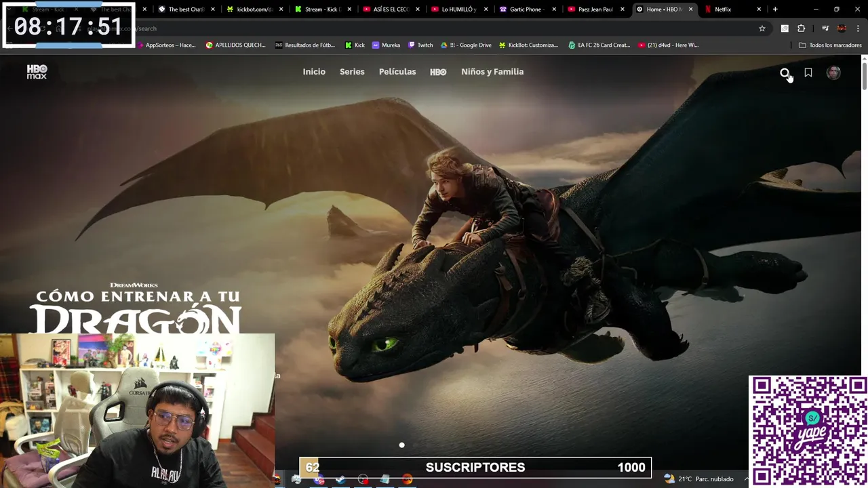The image size is (868, 488).
Task: Open the APELLIDOS QUECH... bookmark
Action: [235, 45]
